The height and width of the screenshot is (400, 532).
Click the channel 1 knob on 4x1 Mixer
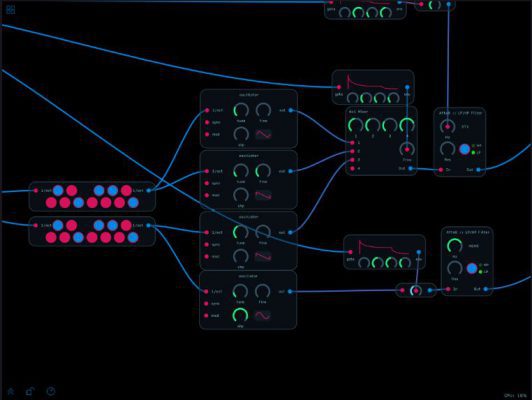(x=356, y=125)
